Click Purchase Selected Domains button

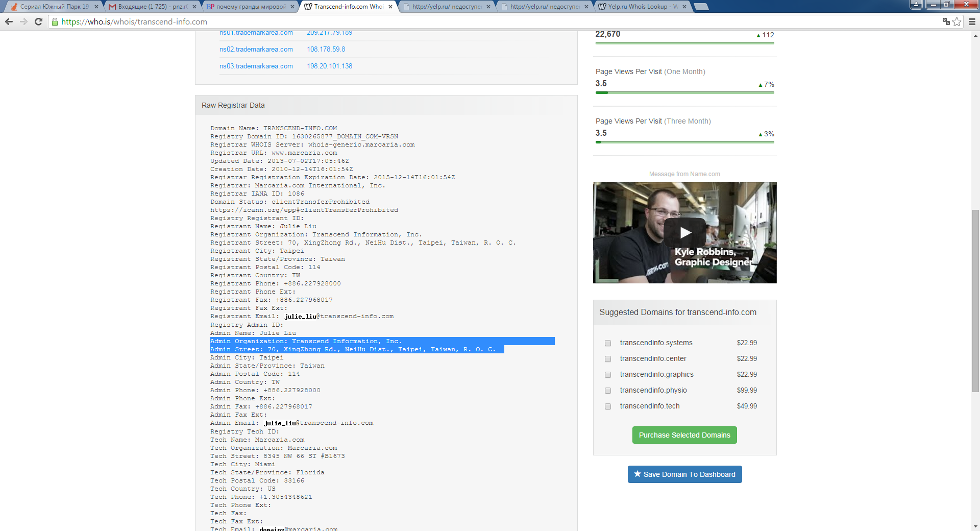[684, 435]
